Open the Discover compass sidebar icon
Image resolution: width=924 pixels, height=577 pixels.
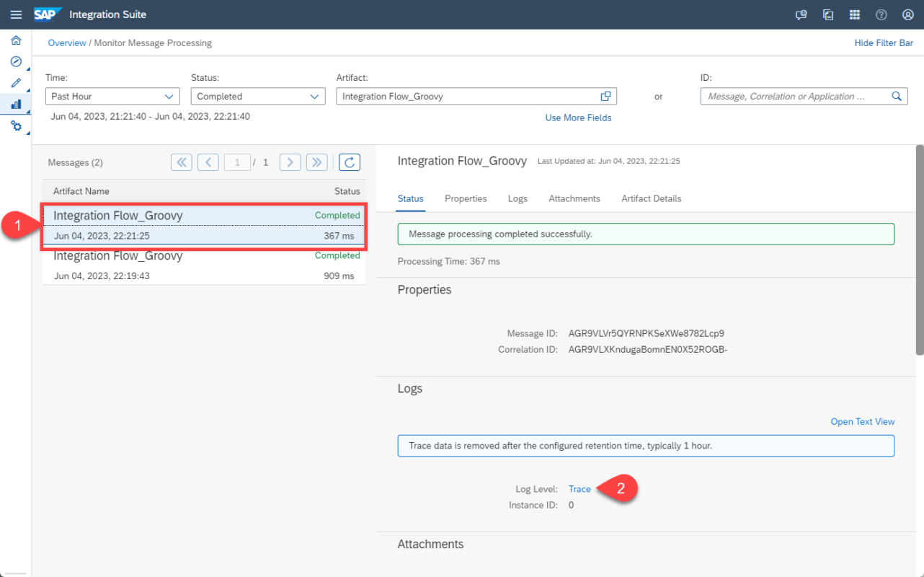pyautogui.click(x=16, y=62)
